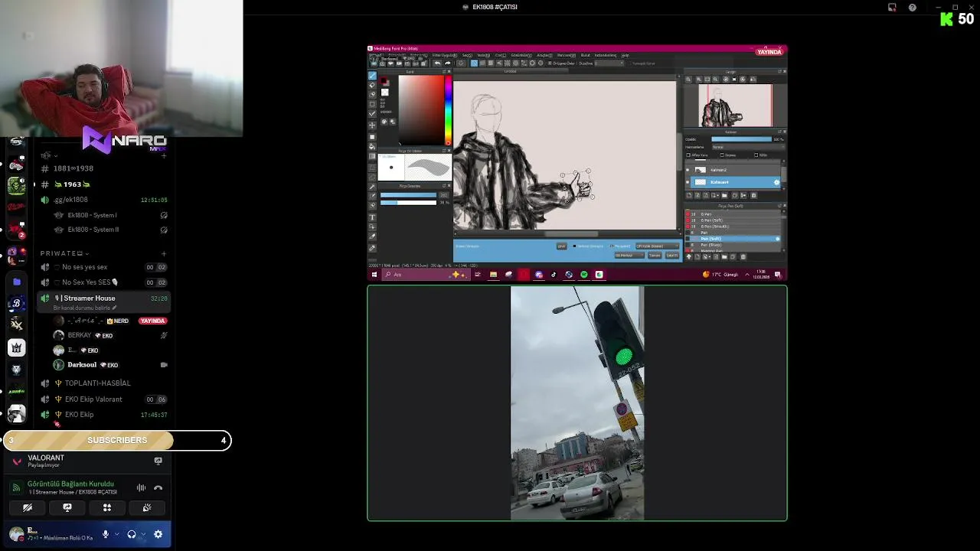Click the Spotify icon in streamed taskbar
Image resolution: width=980 pixels, height=551 pixels.
tap(584, 275)
